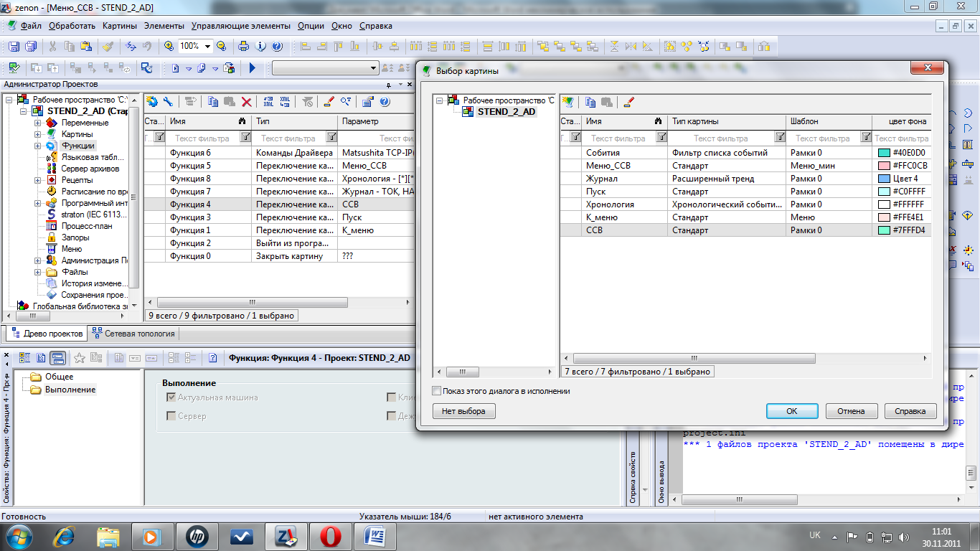The image size is (980, 551).
Task: Open the 'Картины' menu
Action: (x=119, y=26)
